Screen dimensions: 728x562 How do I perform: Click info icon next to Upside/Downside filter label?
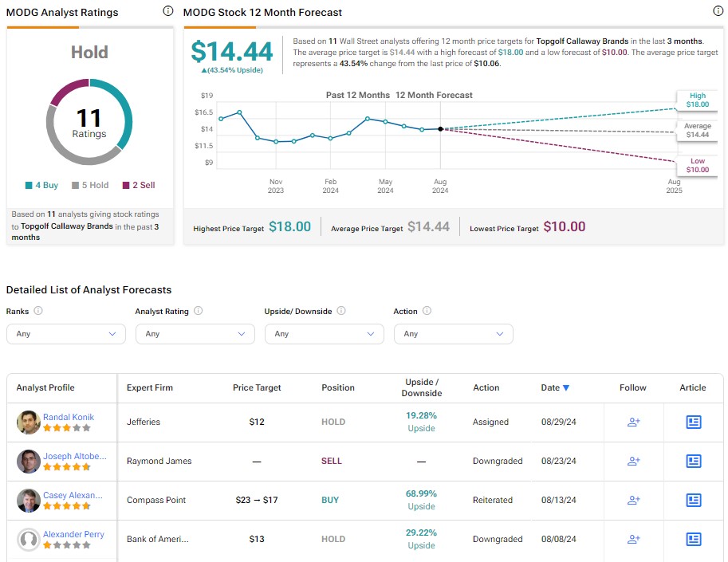point(340,311)
